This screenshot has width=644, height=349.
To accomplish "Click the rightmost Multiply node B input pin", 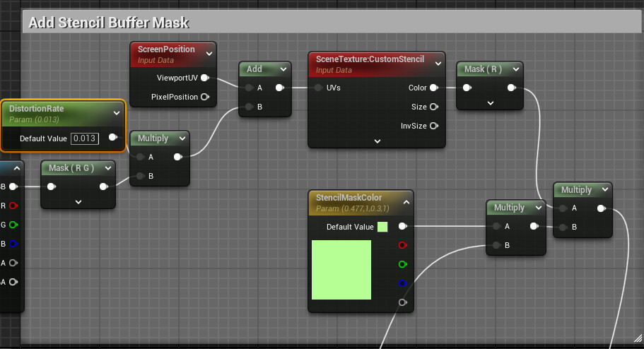I will (563, 227).
